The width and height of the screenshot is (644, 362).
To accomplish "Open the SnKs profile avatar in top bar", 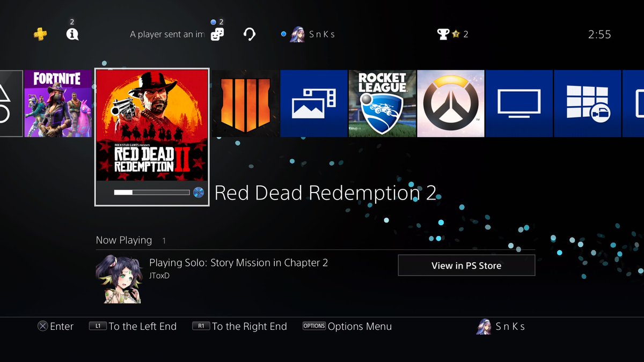I will (x=297, y=34).
